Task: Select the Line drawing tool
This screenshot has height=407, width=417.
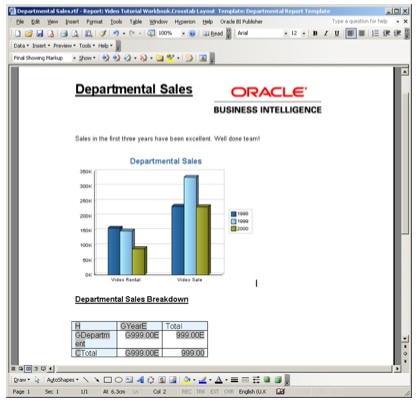Action: click(x=86, y=380)
